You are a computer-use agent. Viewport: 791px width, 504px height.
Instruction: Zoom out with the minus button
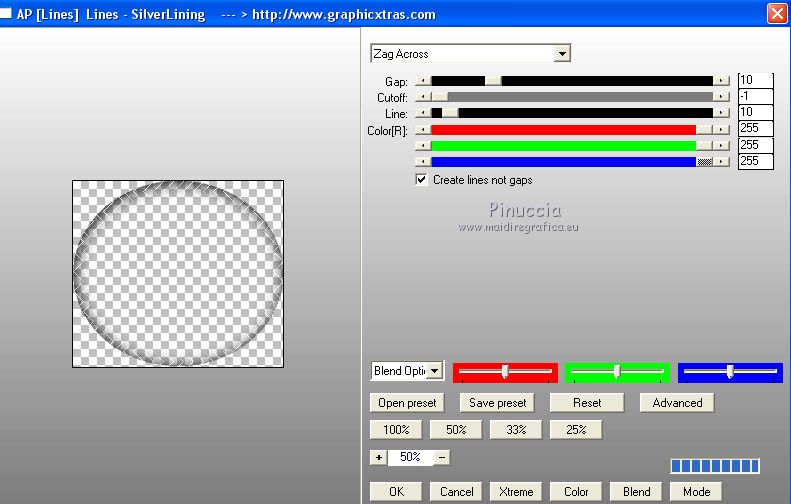click(442, 457)
